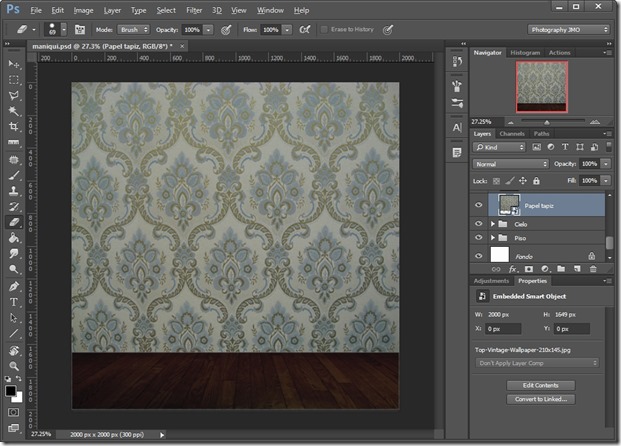Click the Edit Contents button
Screen dimensions: 621x446
(x=541, y=385)
